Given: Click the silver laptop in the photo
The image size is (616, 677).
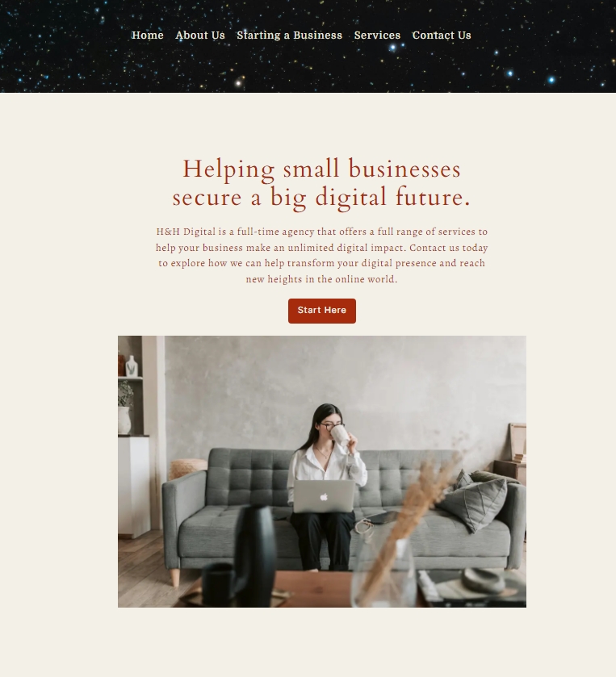Looking at the screenshot, I should 324,496.
